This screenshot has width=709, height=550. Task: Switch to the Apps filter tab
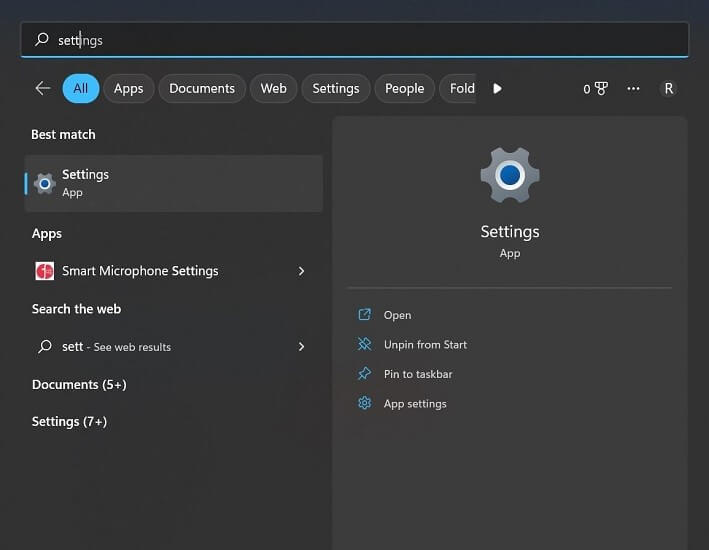pos(128,88)
